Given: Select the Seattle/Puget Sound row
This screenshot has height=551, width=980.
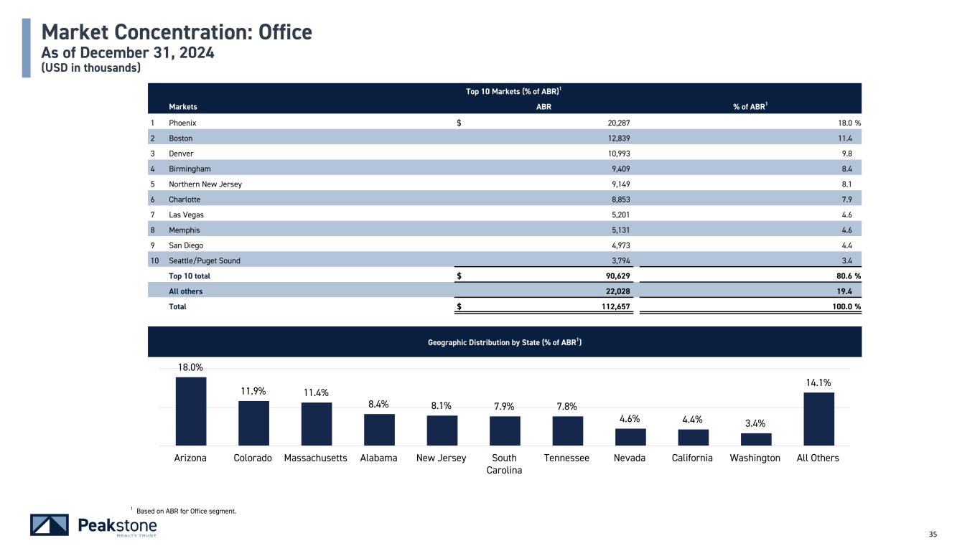Looking at the screenshot, I should coord(205,260).
